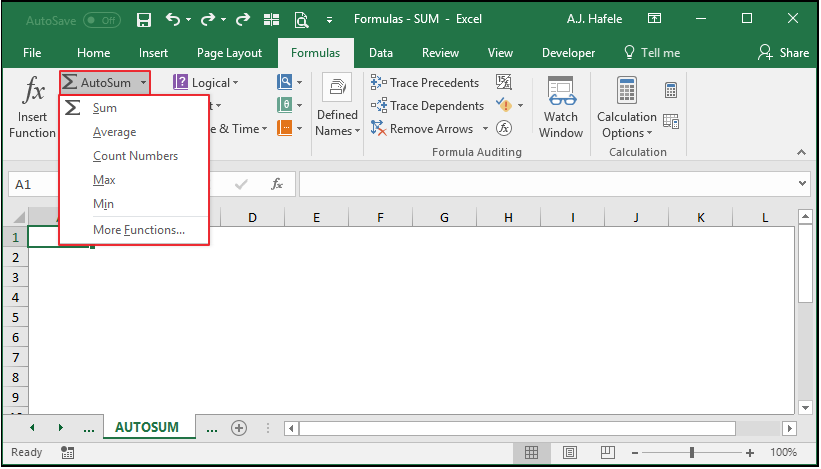Click the fx icon beside formula bar

277,184
